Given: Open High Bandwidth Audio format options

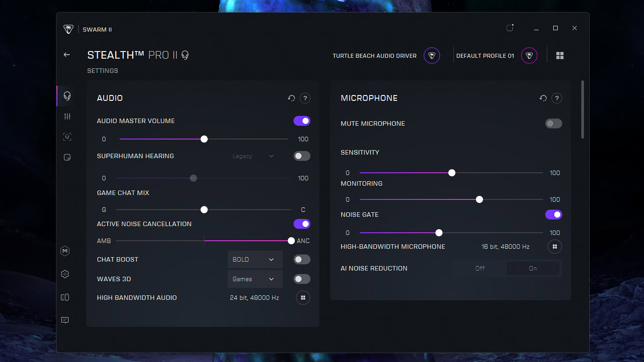Looking at the screenshot, I should tap(303, 298).
